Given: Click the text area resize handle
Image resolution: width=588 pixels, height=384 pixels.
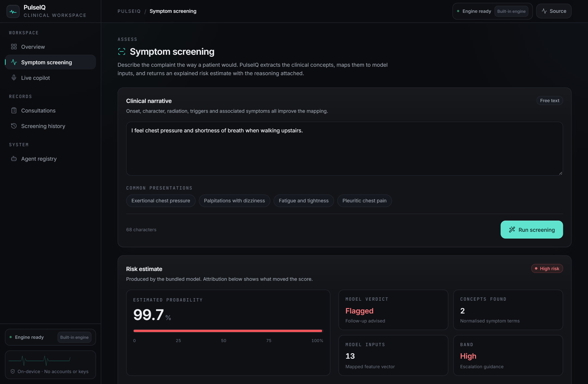Looking at the screenshot, I should pyautogui.click(x=561, y=173).
